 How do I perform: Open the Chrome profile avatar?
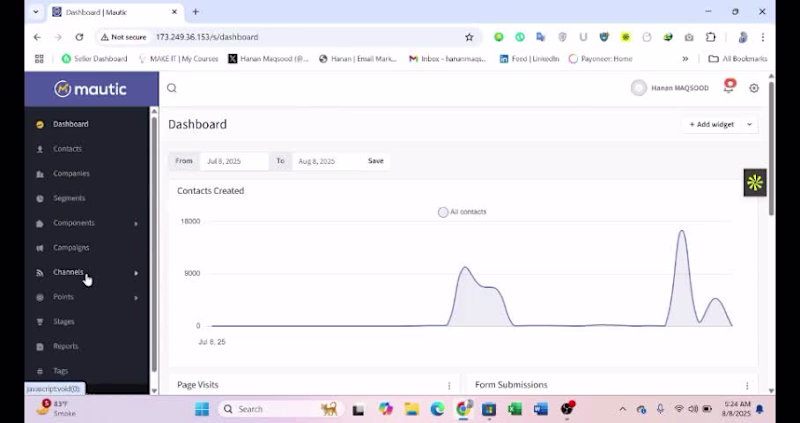click(x=742, y=37)
